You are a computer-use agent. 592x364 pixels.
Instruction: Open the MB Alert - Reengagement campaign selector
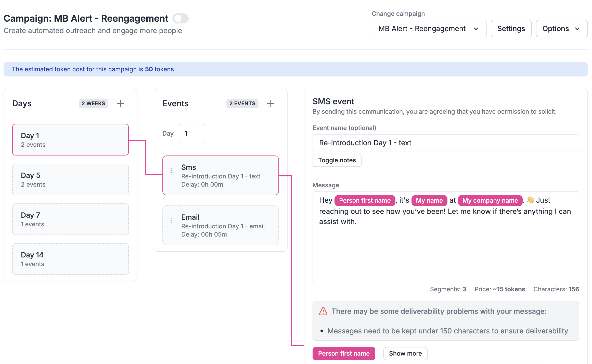coord(429,28)
